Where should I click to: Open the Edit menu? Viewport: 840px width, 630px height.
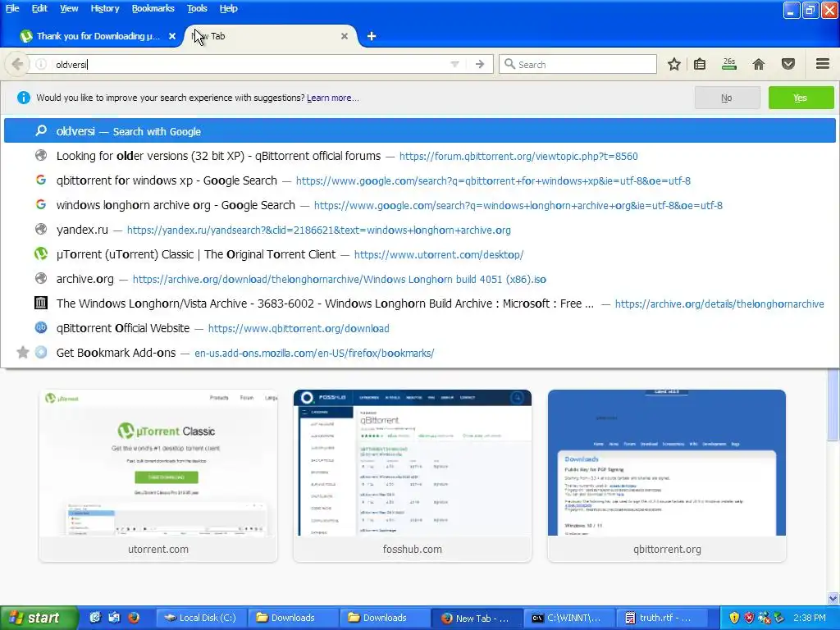39,8
